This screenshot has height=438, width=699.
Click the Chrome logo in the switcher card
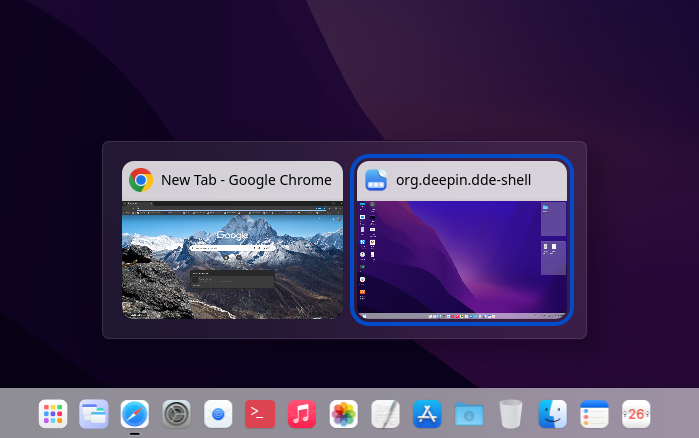141,180
